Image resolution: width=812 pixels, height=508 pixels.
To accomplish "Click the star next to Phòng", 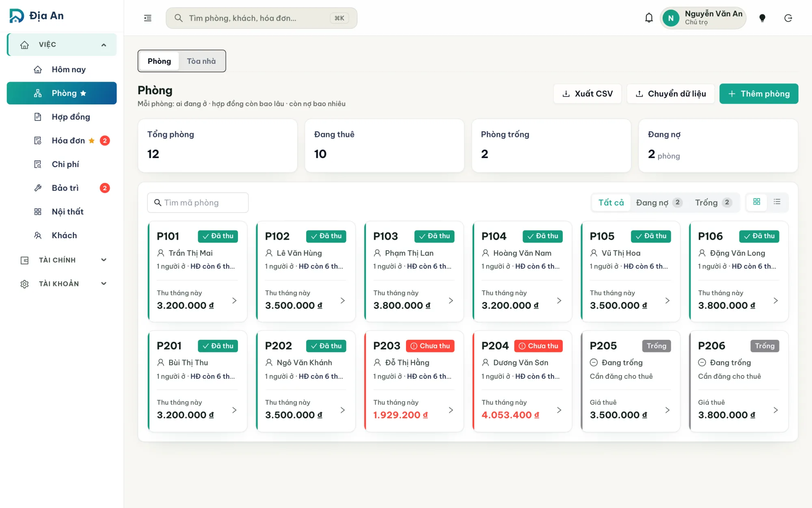I will [83, 93].
